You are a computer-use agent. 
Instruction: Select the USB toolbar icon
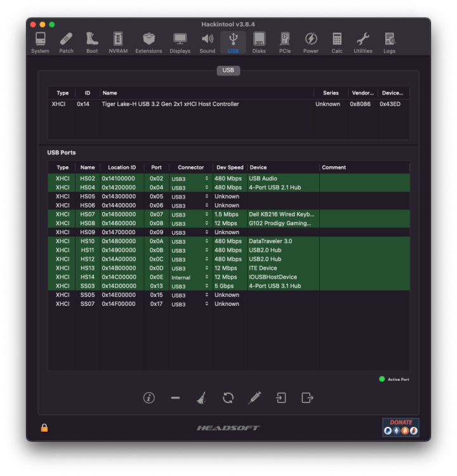233,43
